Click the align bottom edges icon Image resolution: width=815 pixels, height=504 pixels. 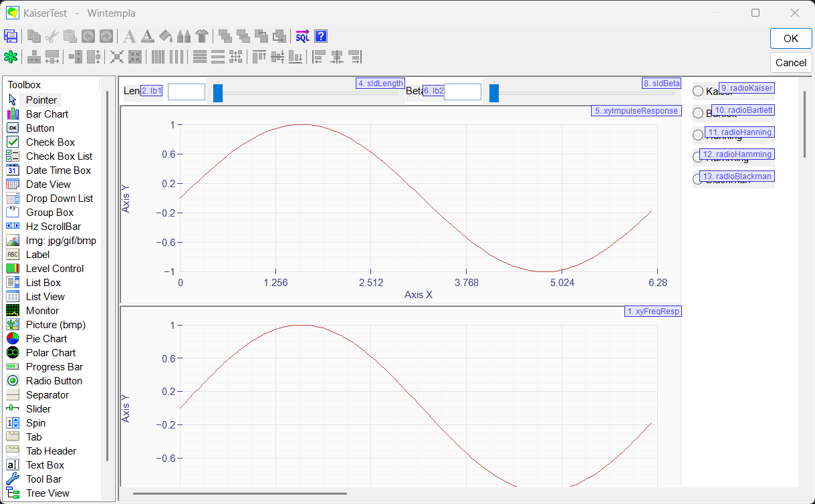[296, 57]
